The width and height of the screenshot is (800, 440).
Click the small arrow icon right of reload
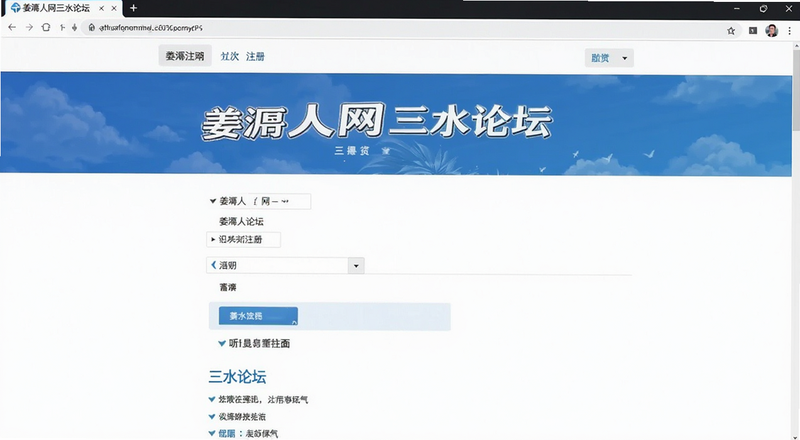coord(62,28)
